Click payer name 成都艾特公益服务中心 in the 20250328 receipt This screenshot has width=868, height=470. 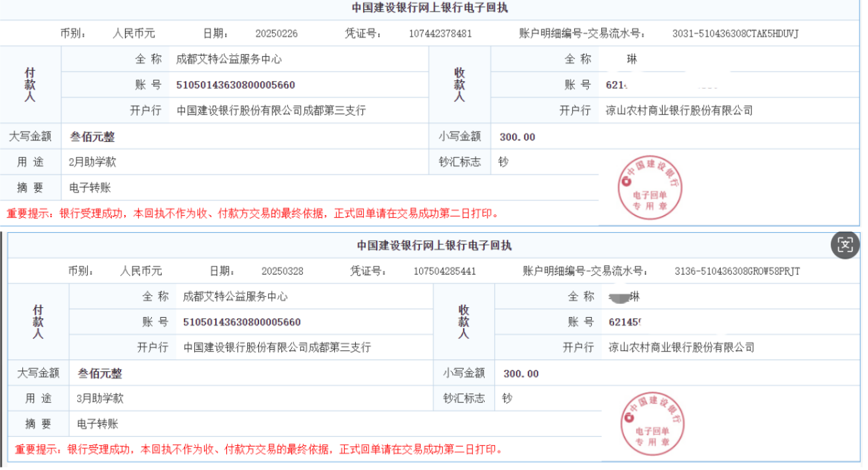tap(235, 297)
